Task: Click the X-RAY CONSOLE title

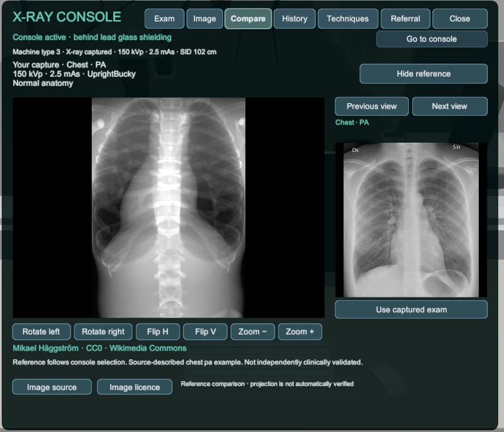Action: click(x=67, y=17)
